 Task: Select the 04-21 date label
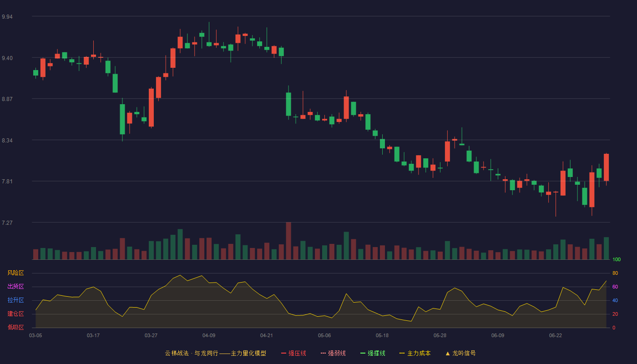(267, 335)
